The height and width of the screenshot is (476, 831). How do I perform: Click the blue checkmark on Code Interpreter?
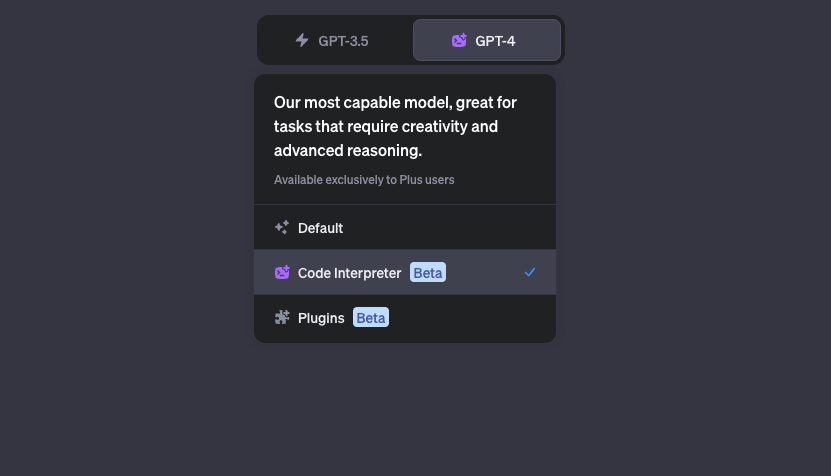[530, 272]
